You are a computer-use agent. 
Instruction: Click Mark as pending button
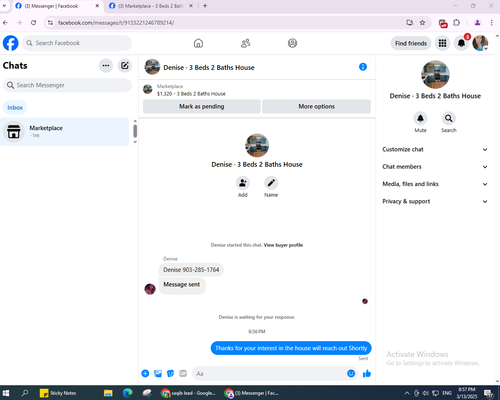202,106
